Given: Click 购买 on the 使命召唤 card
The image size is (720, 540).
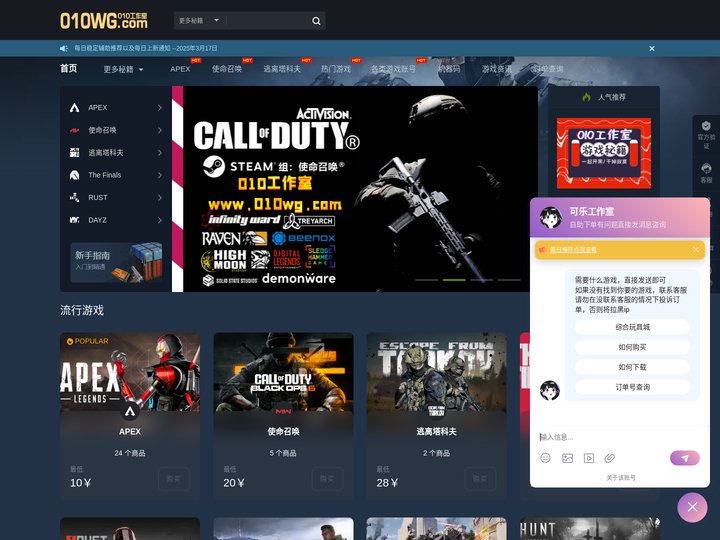Looking at the screenshot, I should click(327, 479).
